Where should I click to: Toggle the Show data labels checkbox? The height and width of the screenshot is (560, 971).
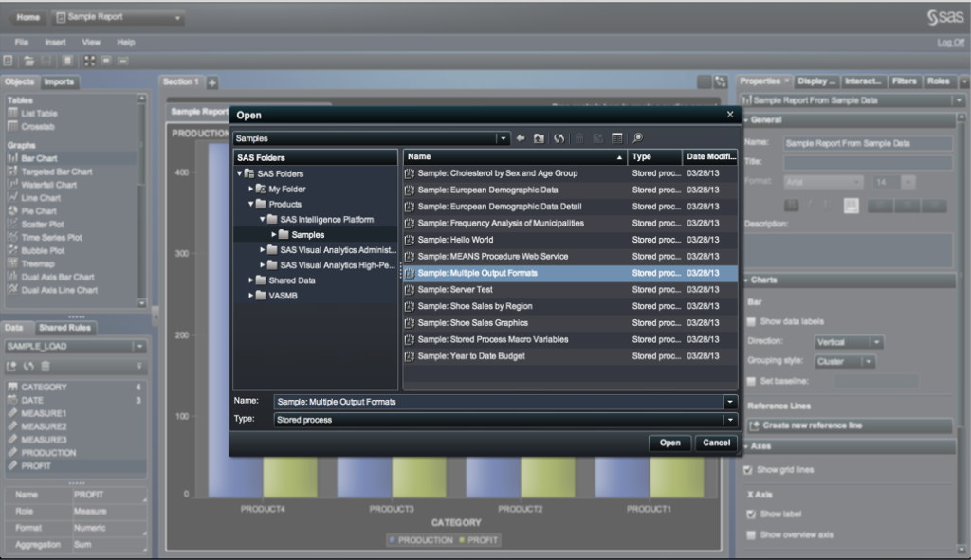[751, 321]
